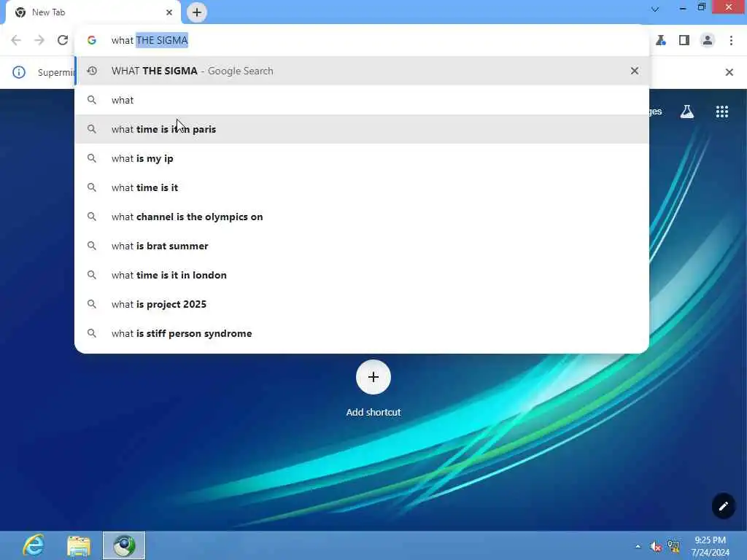Click the infobar information icon
Screen dimensions: 747x560
[19, 72]
